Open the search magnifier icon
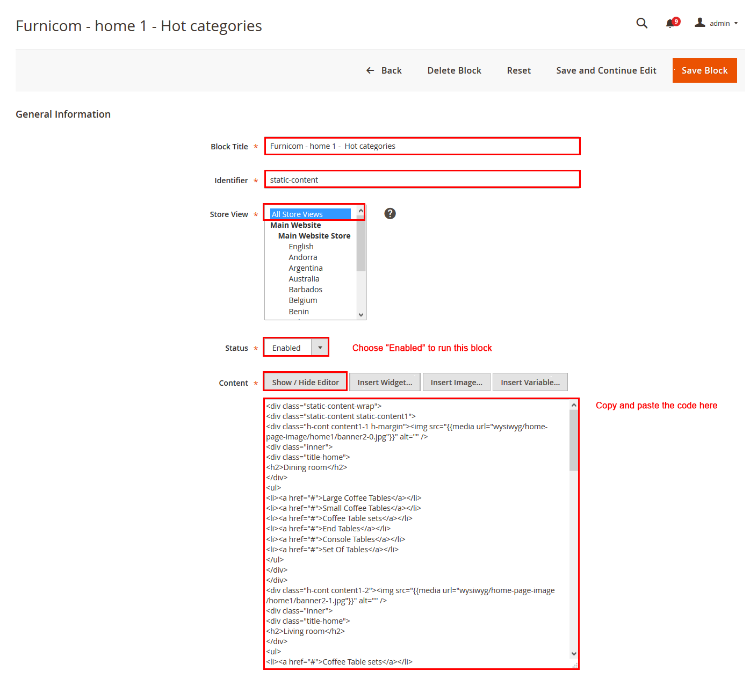The width and height of the screenshot is (750, 700). pos(641,23)
